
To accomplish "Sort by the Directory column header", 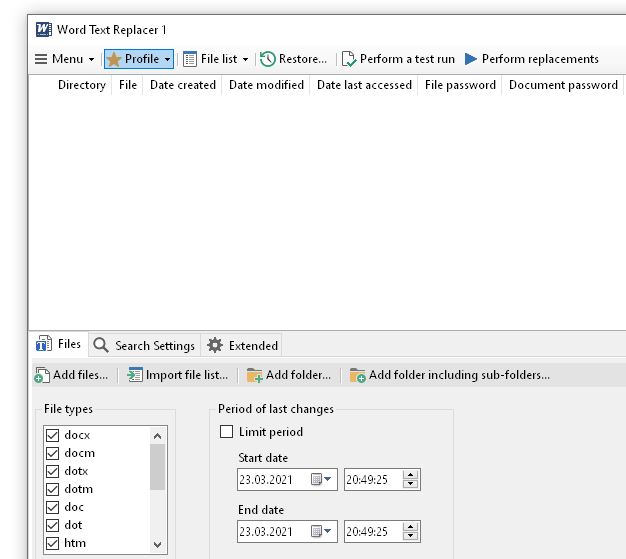I will pyautogui.click(x=81, y=85).
